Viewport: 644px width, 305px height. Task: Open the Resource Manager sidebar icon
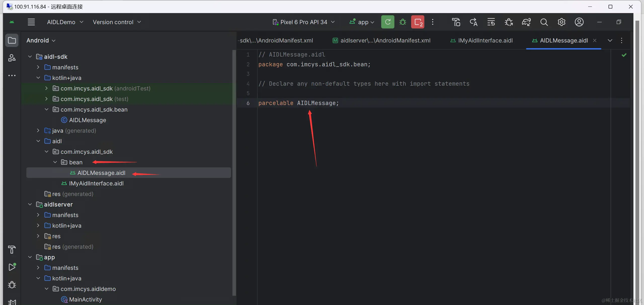12,58
